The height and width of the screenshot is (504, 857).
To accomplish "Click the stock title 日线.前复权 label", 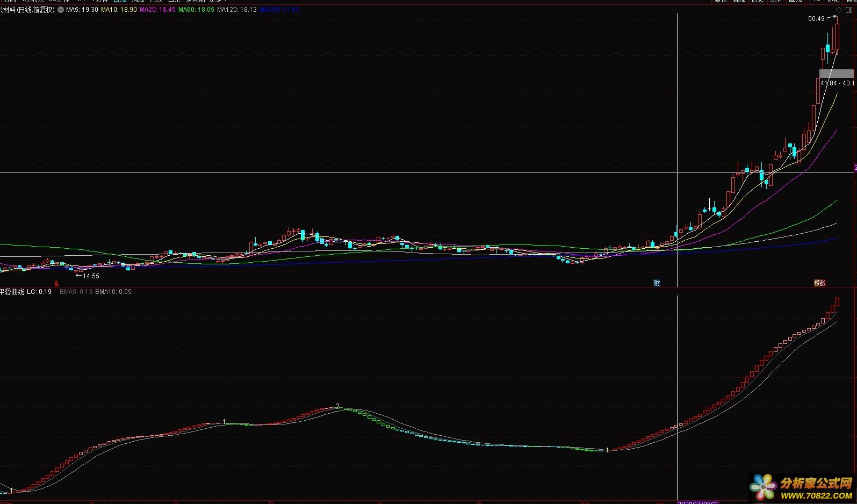I will [27, 10].
